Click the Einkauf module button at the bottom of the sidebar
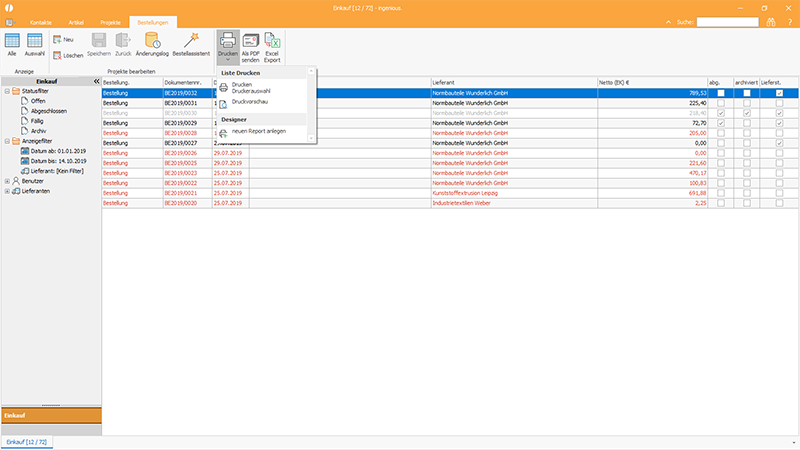 point(51,415)
